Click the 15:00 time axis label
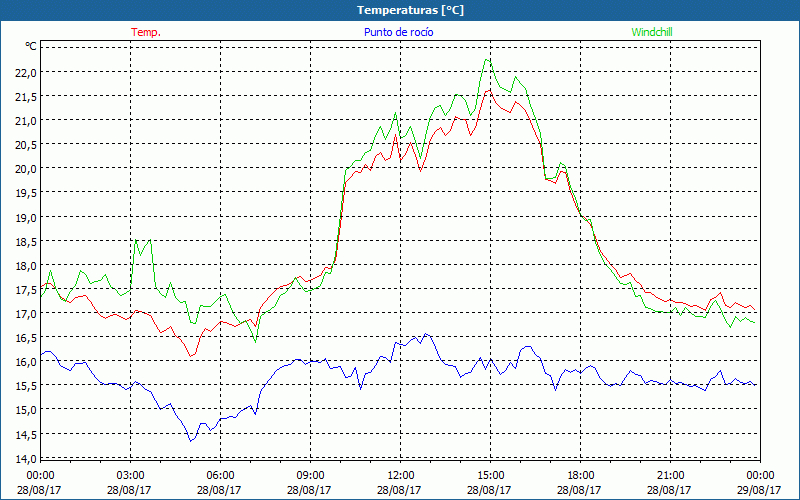The height and width of the screenshot is (500, 800). [x=490, y=476]
